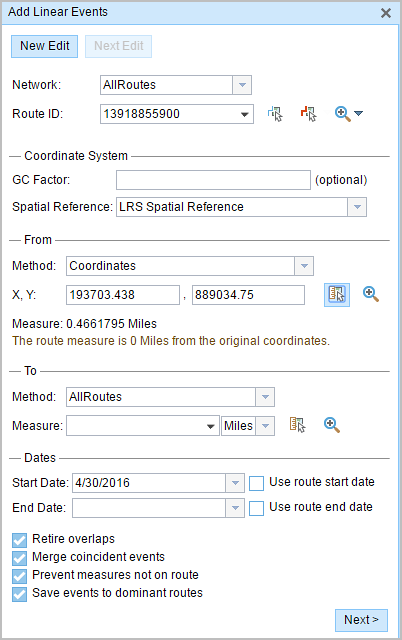Click the red select-route-on-map icon beside Route ID
Screen dimensions: 402x640
tap(309, 114)
